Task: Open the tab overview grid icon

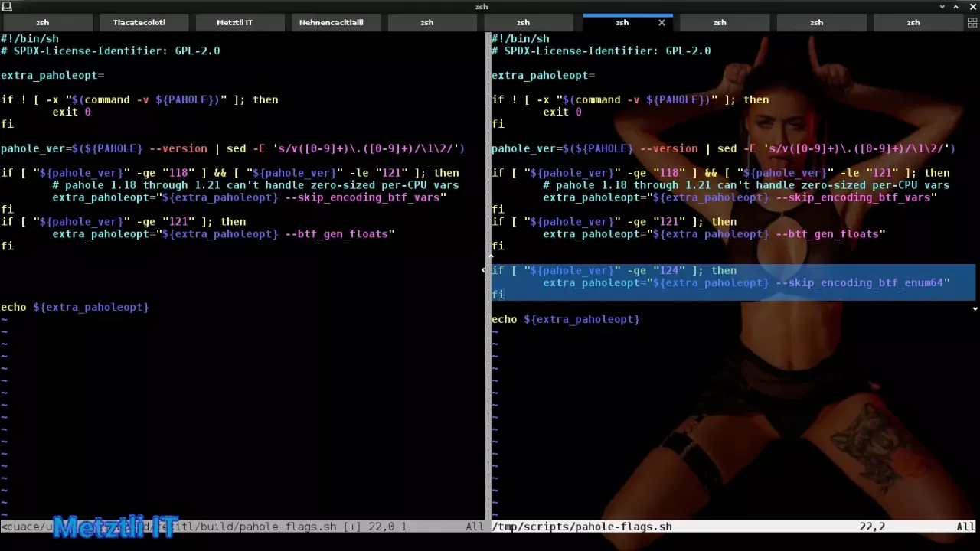Action: (972, 23)
